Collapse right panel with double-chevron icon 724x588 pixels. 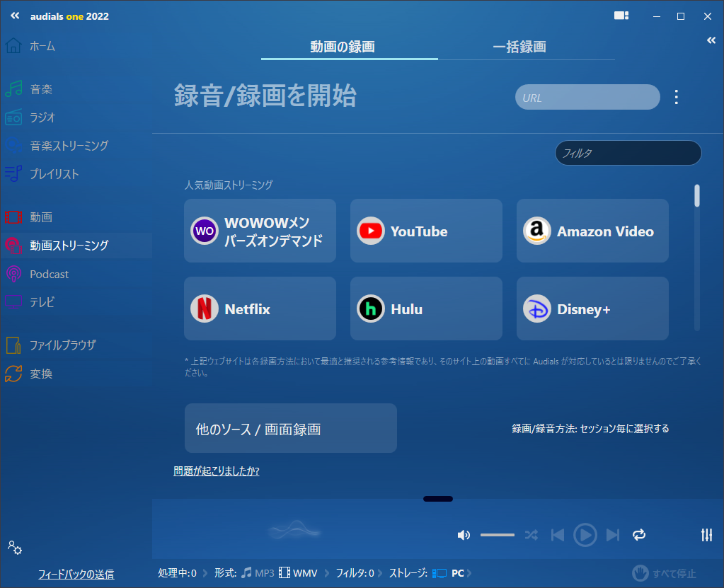[x=711, y=40]
